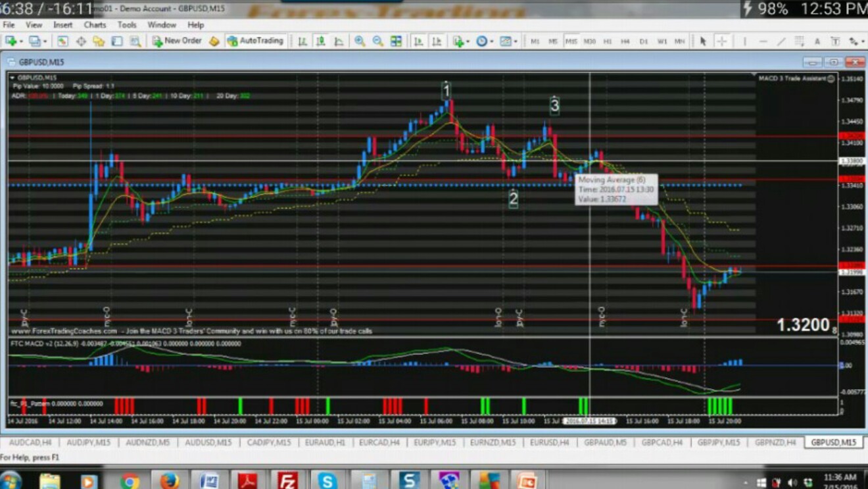Image resolution: width=868 pixels, height=489 pixels.
Task: Open the View menu
Action: [x=34, y=25]
